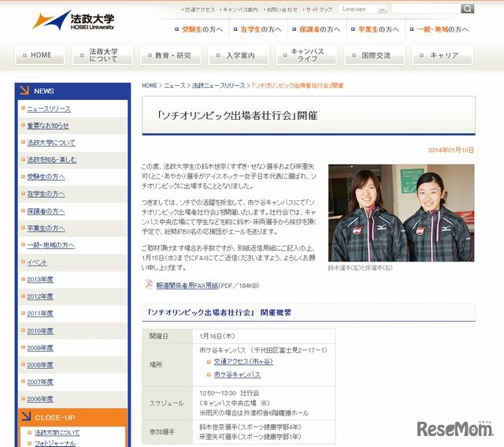Open 2011年度 archive link

(x=40, y=314)
